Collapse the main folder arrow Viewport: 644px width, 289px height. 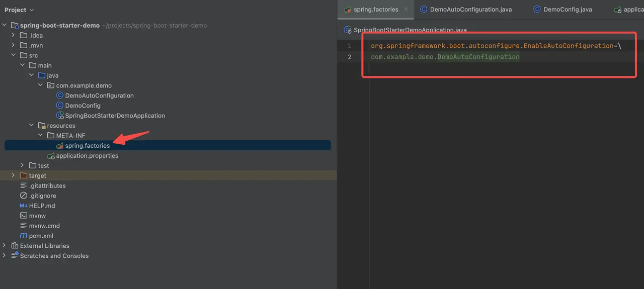23,65
